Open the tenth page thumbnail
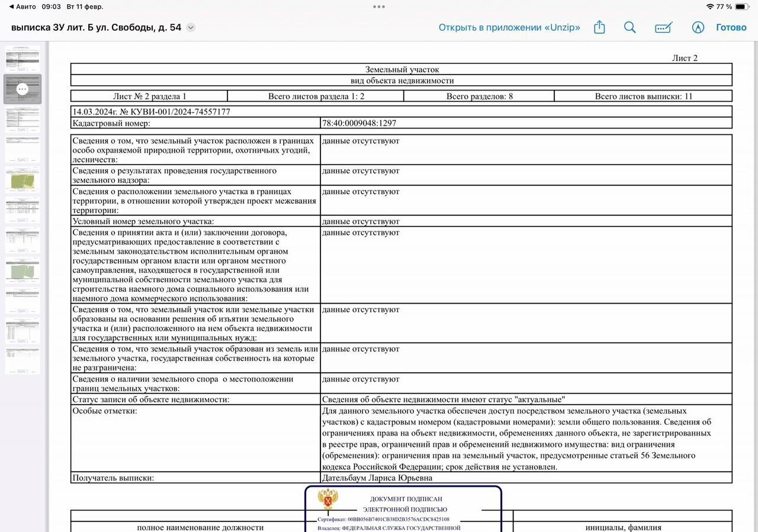The height and width of the screenshot is (532, 758). [x=23, y=331]
